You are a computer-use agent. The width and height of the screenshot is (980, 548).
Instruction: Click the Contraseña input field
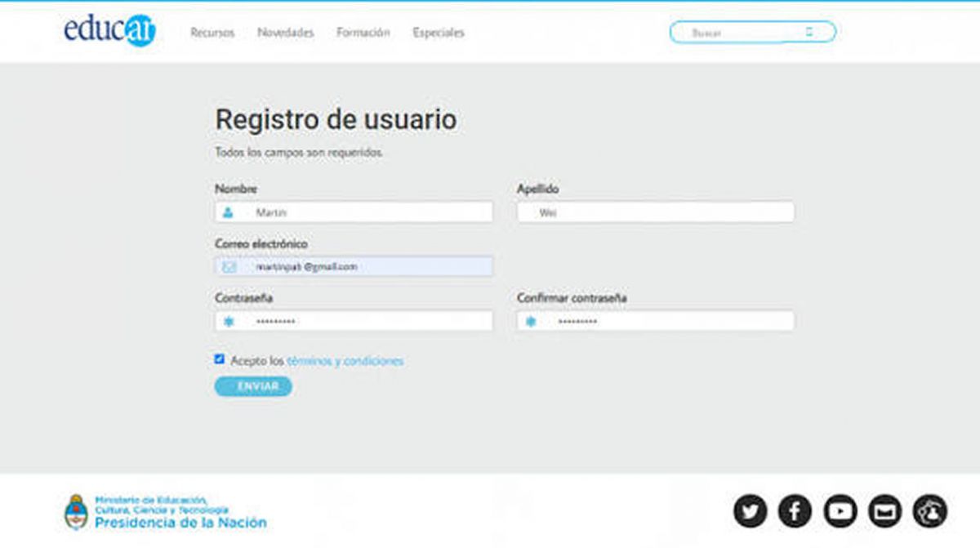click(354, 321)
